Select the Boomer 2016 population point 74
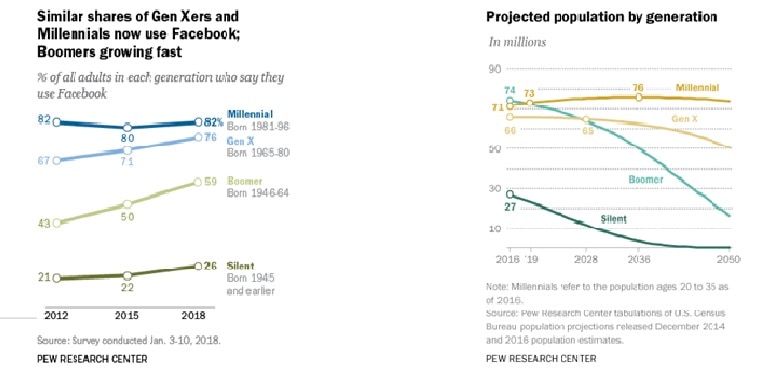 tap(510, 101)
